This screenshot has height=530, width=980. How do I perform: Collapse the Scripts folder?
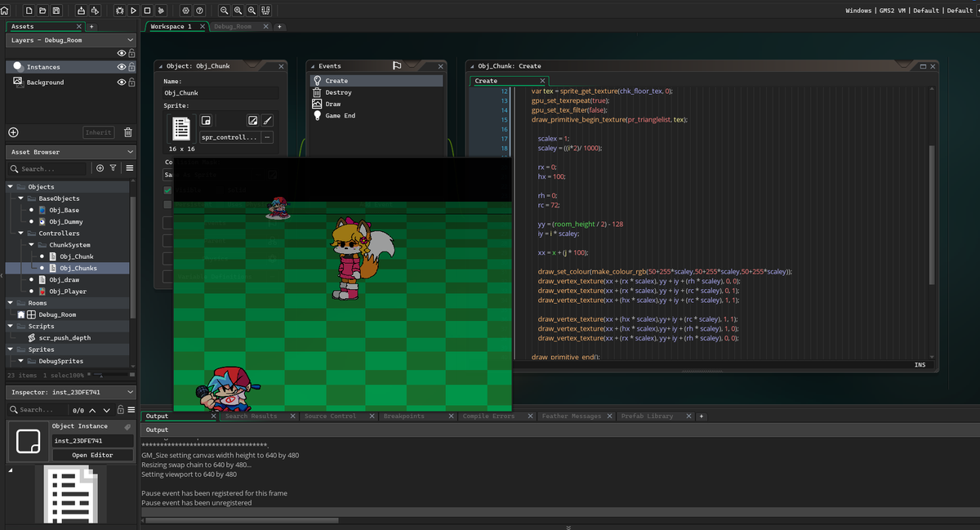coord(10,327)
